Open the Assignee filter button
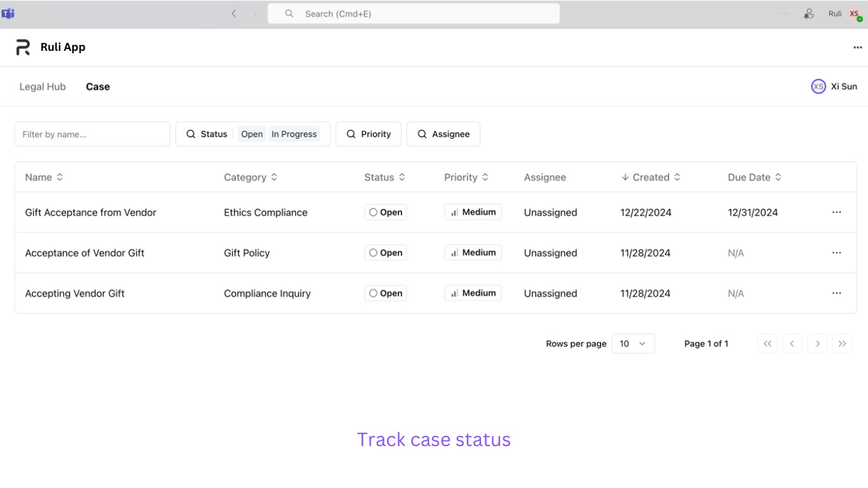Viewport: 868px width, 488px height. (444, 134)
